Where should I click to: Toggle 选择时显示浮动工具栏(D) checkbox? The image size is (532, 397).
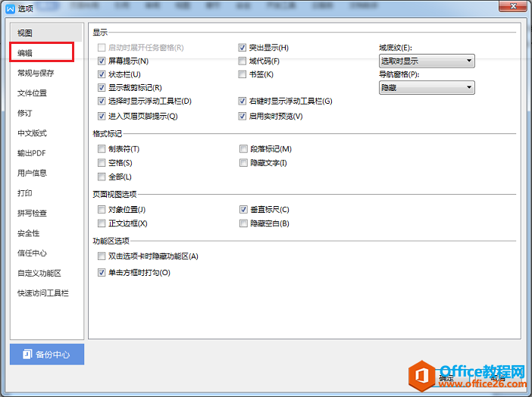point(102,101)
